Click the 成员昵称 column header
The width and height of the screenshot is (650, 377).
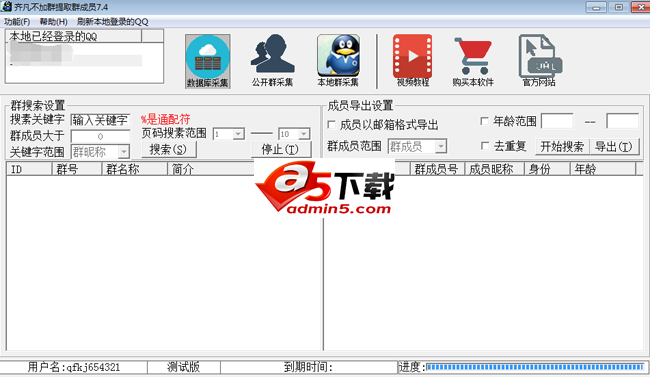point(495,169)
